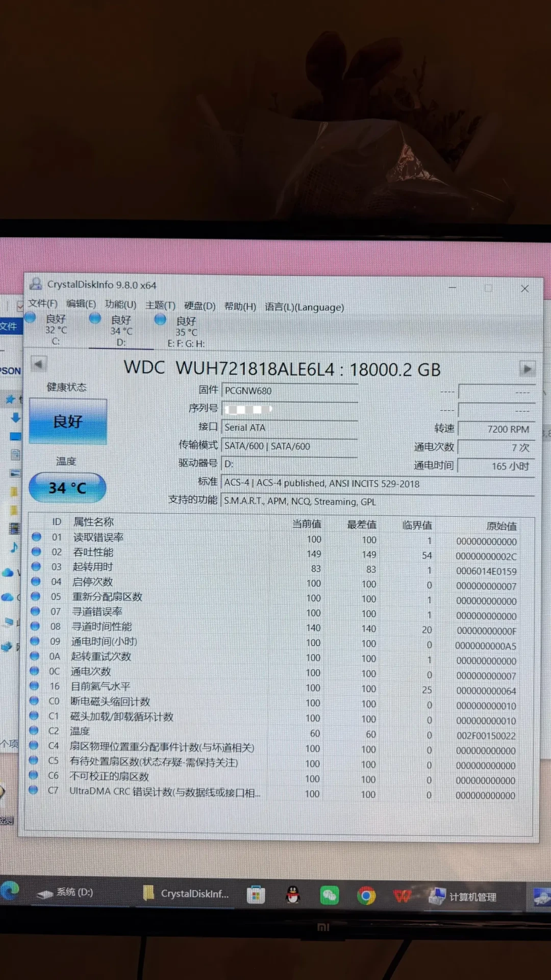This screenshot has height=980, width=551.
Task: Open the 文件(F) menu
Action: pos(42,304)
